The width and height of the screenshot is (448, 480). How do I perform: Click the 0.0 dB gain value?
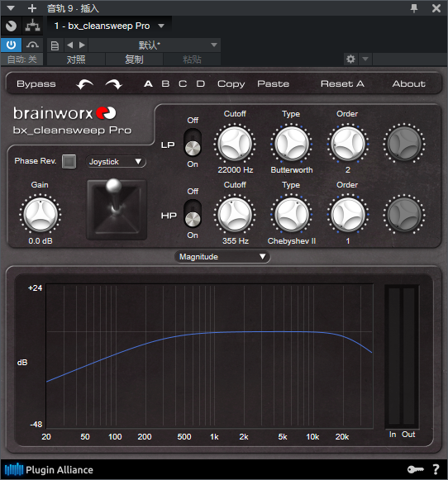pos(41,241)
